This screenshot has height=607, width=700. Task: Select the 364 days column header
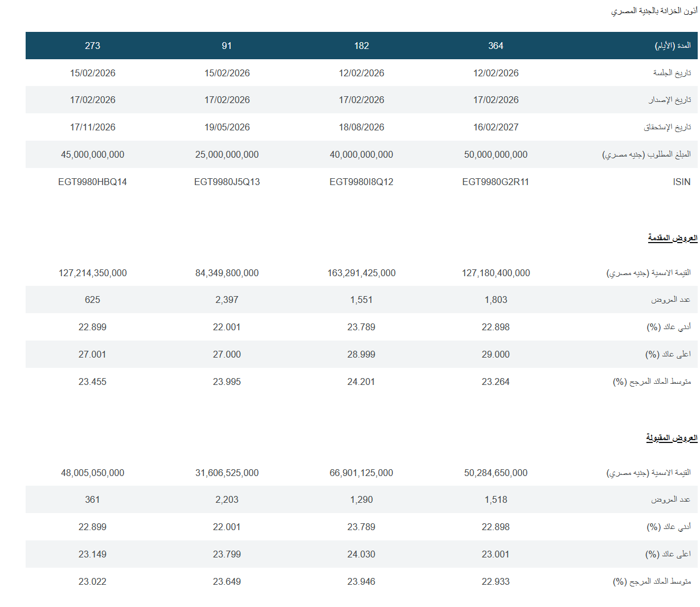[496, 46]
